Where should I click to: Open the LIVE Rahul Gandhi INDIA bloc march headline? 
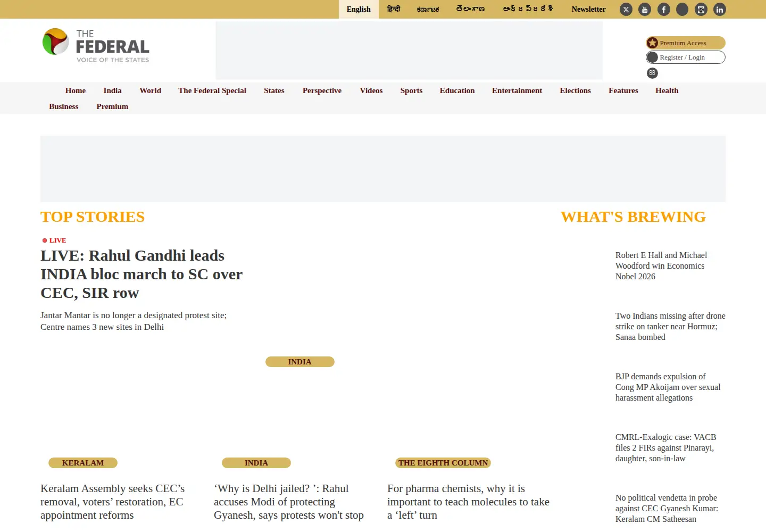click(x=141, y=274)
